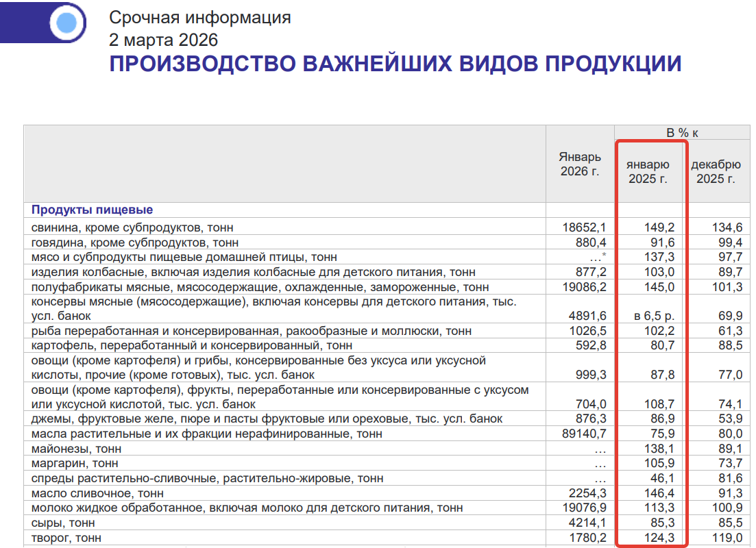Screen dimensions: 756x548
Task: Click the value 89140,7 for vegetable oils
Action: [583, 434]
